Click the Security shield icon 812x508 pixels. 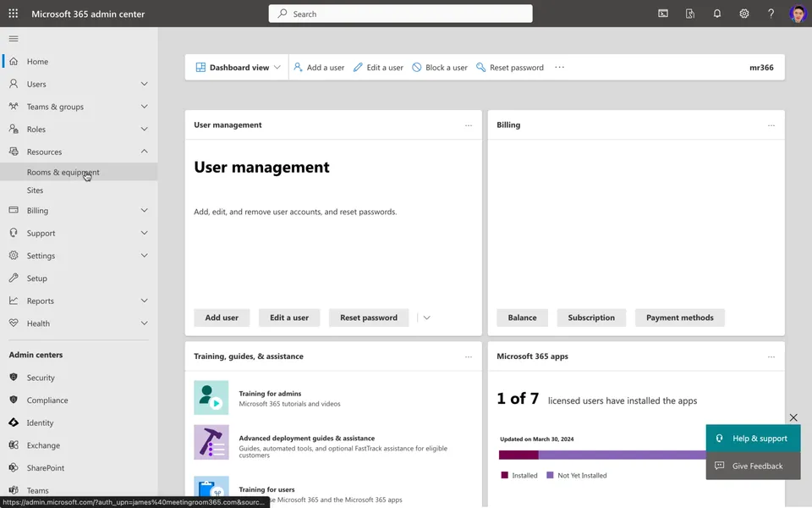[14, 378]
